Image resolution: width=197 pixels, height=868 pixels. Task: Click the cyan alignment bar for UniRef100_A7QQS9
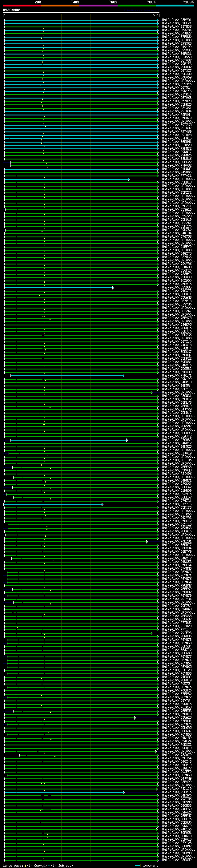[x=69, y=440]
